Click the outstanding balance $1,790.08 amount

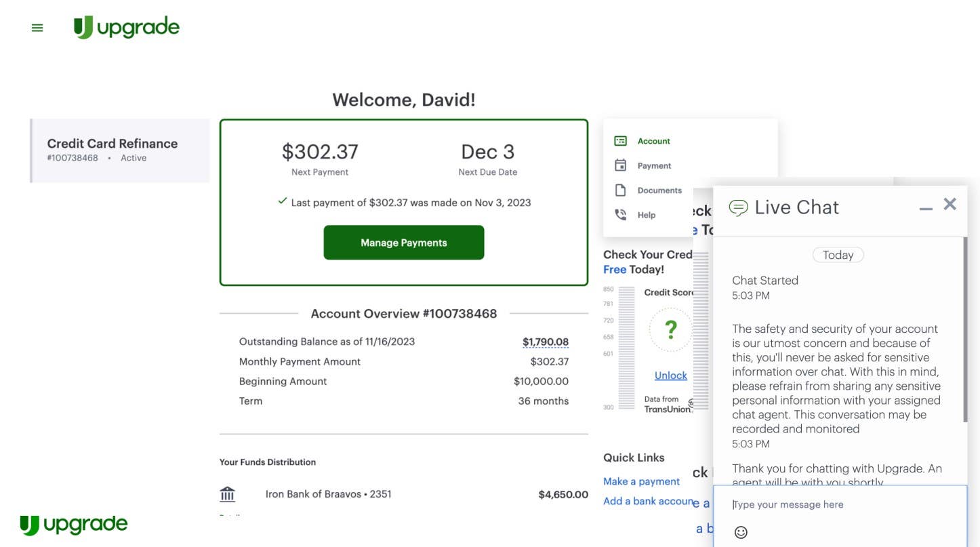click(x=545, y=342)
